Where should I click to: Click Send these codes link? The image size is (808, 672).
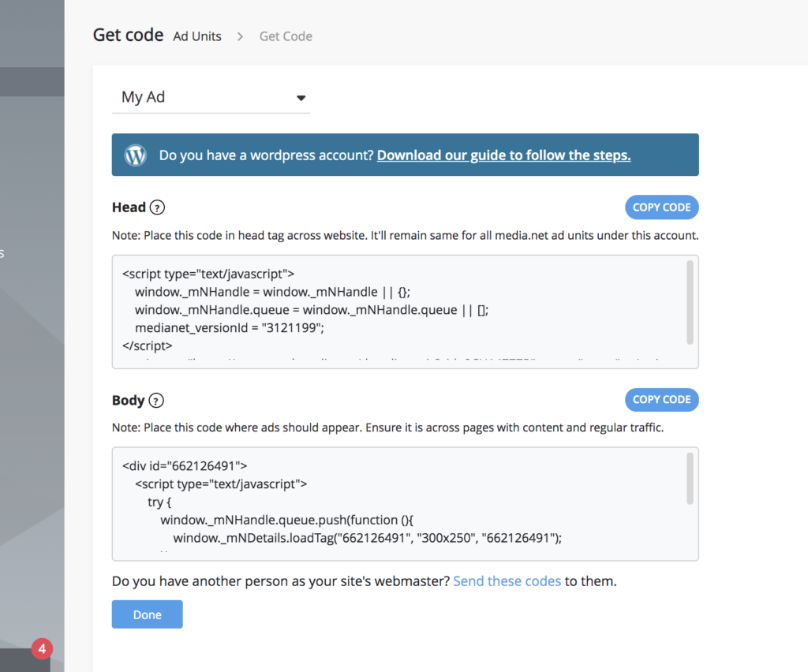pyautogui.click(x=507, y=581)
